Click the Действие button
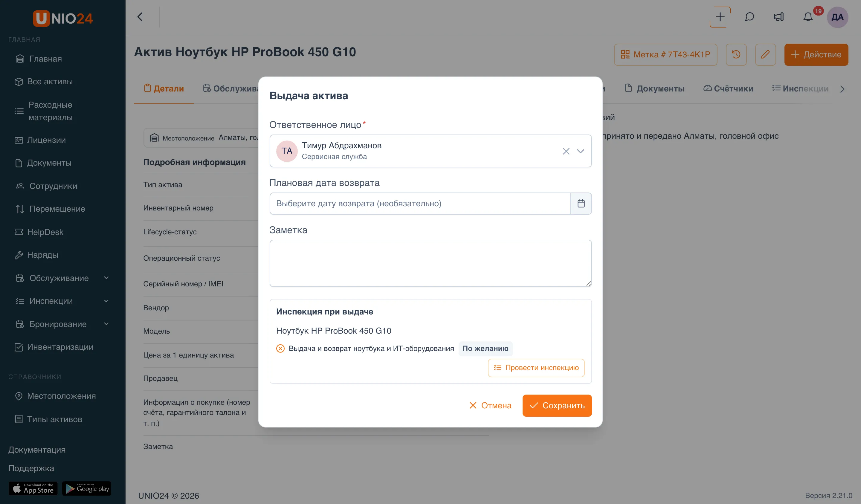The image size is (861, 504). coord(816,54)
